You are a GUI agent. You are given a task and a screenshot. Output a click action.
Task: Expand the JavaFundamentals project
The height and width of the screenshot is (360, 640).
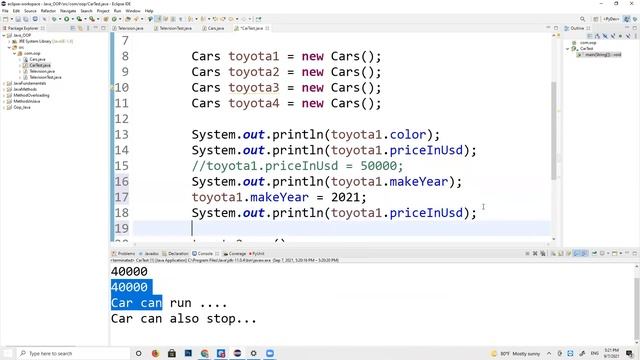point(4,83)
